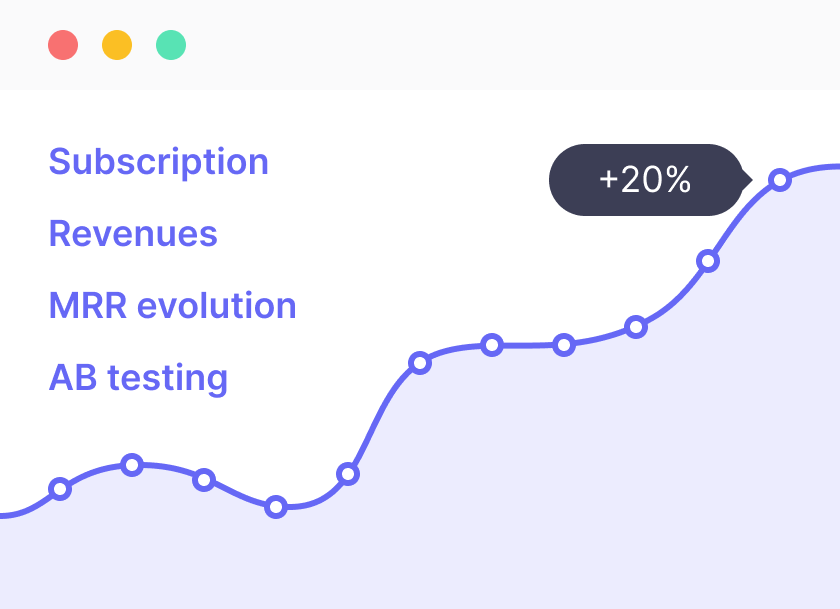
Task: Click the data point midway up the final climb
Action: [708, 261]
